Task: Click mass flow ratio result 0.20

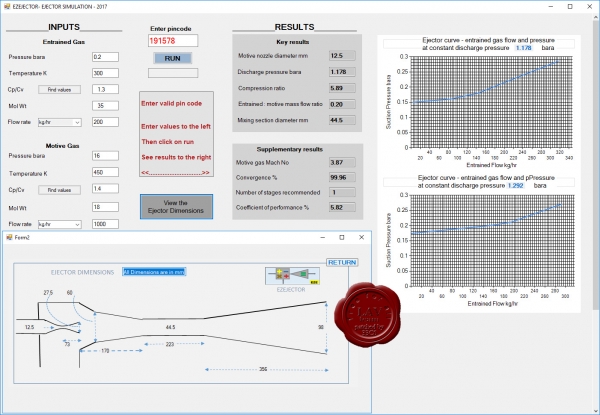Action: click(342, 104)
